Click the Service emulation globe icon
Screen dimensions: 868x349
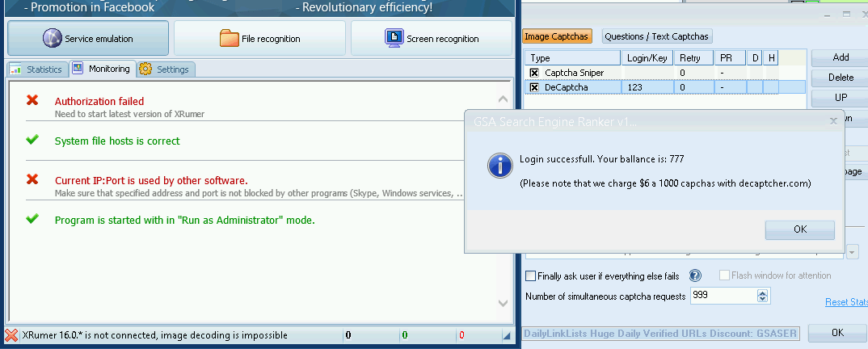pos(53,38)
